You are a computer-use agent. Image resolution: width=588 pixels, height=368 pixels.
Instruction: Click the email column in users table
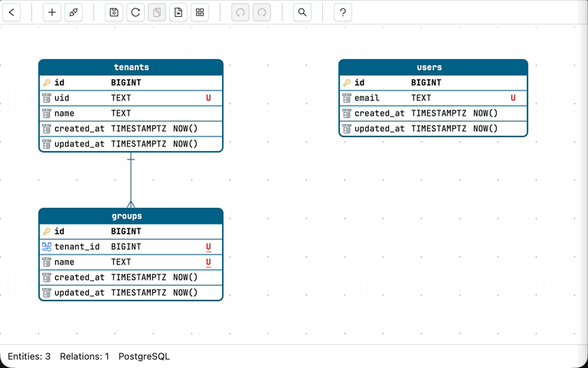367,98
